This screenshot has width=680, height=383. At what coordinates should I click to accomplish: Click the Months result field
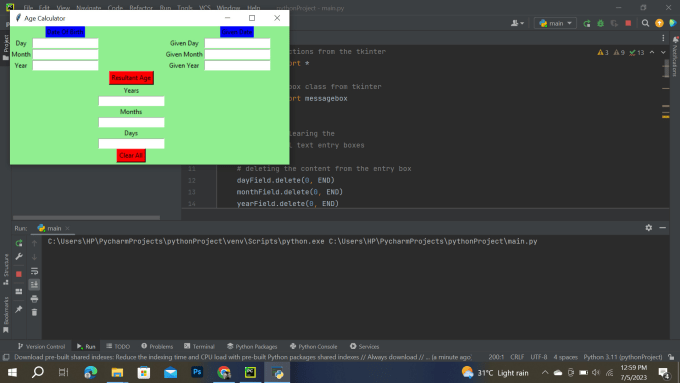click(x=131, y=122)
